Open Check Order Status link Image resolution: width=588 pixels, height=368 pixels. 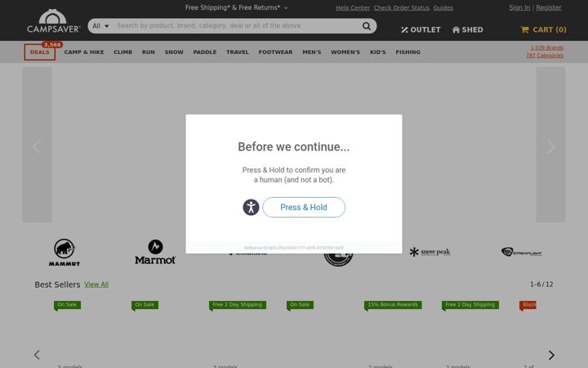pyautogui.click(x=402, y=8)
